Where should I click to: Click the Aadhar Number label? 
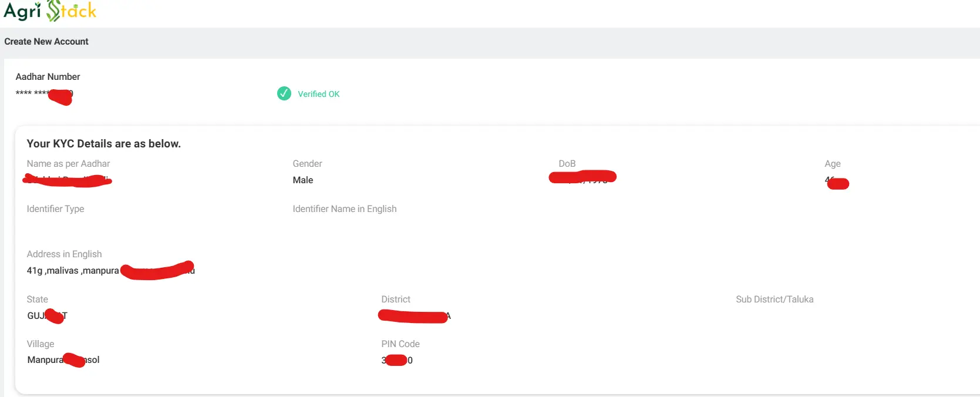pyautogui.click(x=48, y=77)
